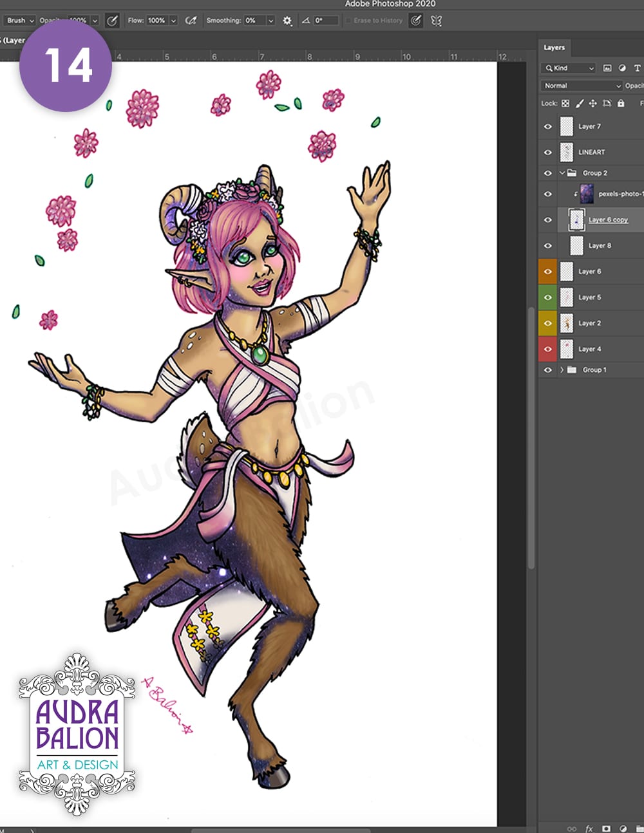Lock image pixels brush icon
The width and height of the screenshot is (644, 833).
[580, 103]
